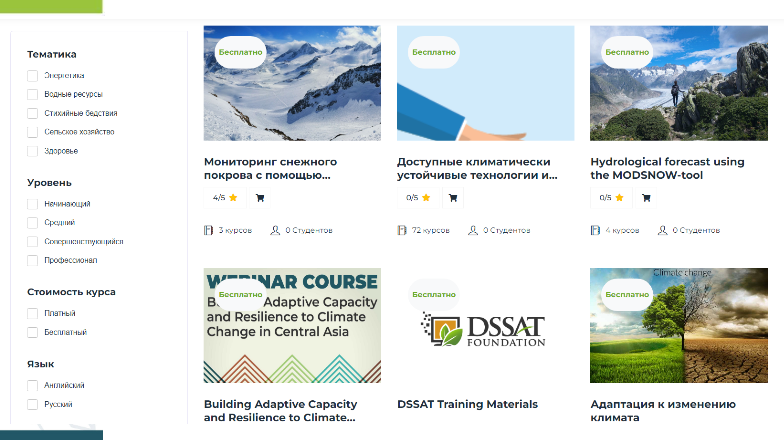
Task: Tick the Бесплатный course cost checkbox
Action: tap(32, 332)
